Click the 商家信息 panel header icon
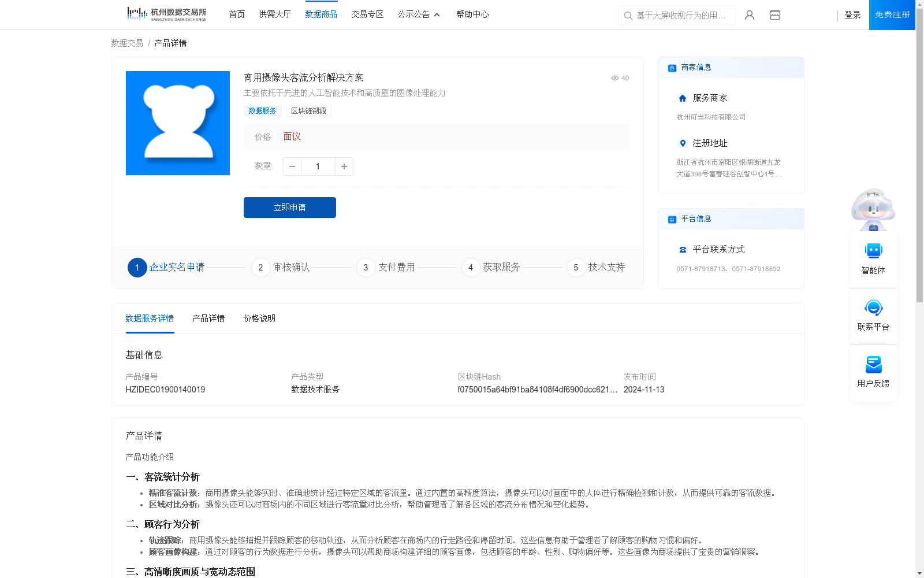Screen dimensions: 924x578 coord(672,68)
